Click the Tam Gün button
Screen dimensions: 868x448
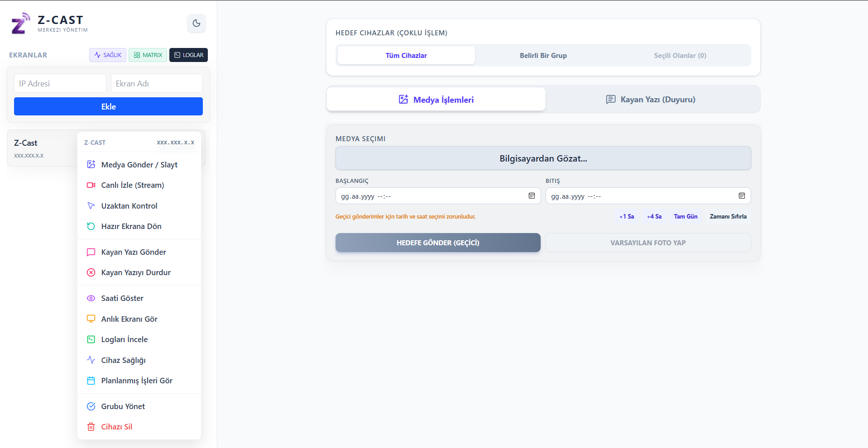click(686, 216)
